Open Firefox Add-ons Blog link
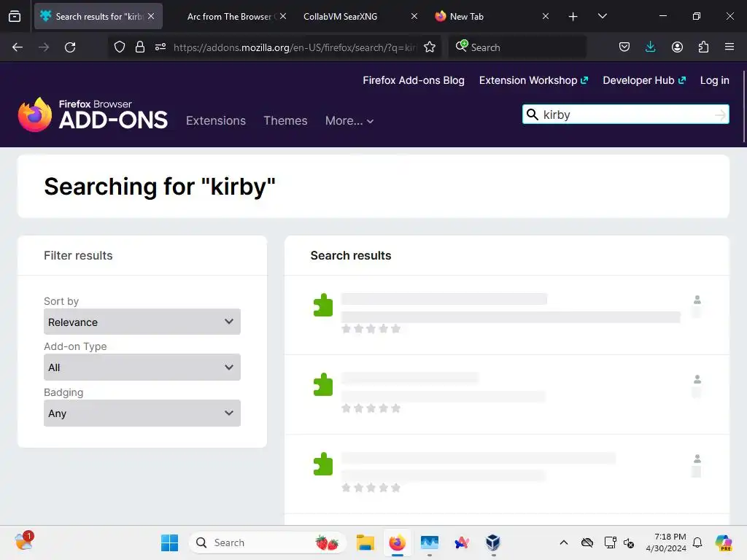This screenshot has height=560, width=747. click(414, 80)
